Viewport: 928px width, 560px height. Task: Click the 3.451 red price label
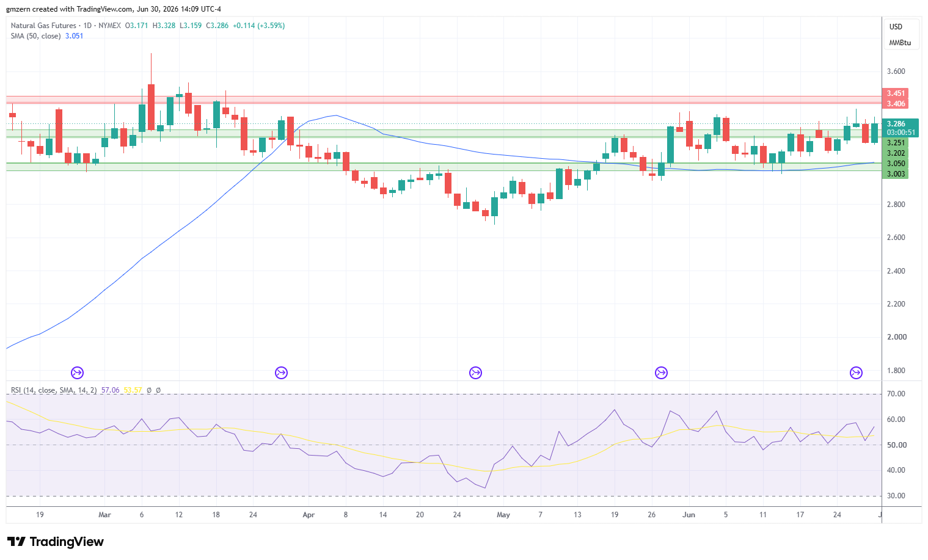click(896, 93)
